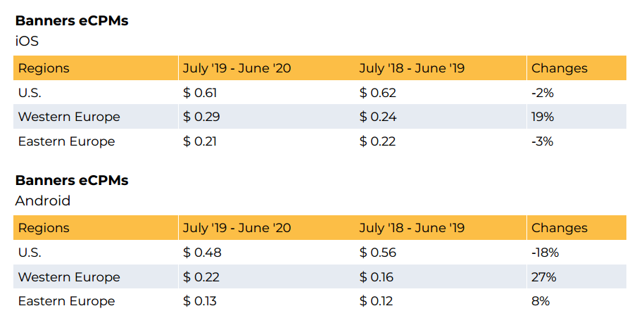Click the $ 0.48 cell for Android U.S.
This screenshot has width=644, height=325.
pyautogui.click(x=202, y=253)
